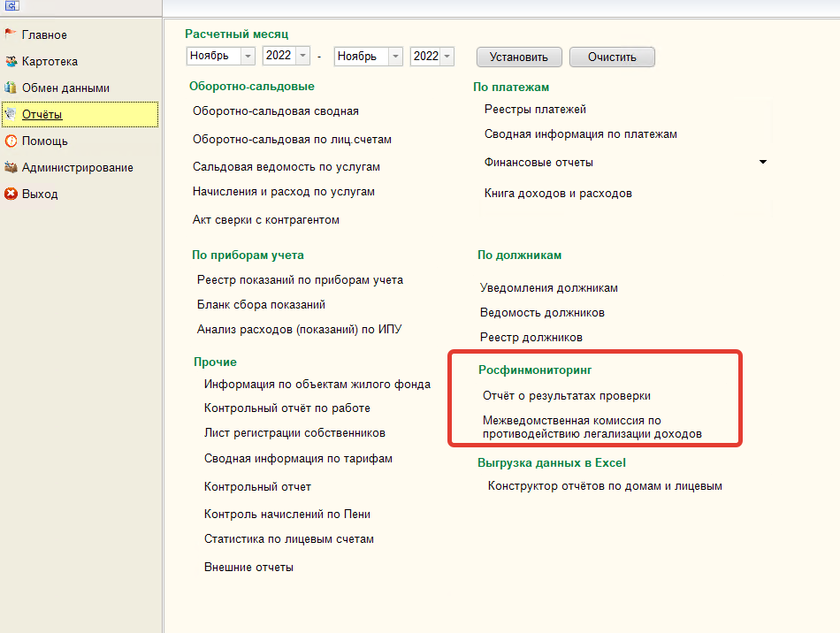Open the Главное section

pos(44,34)
